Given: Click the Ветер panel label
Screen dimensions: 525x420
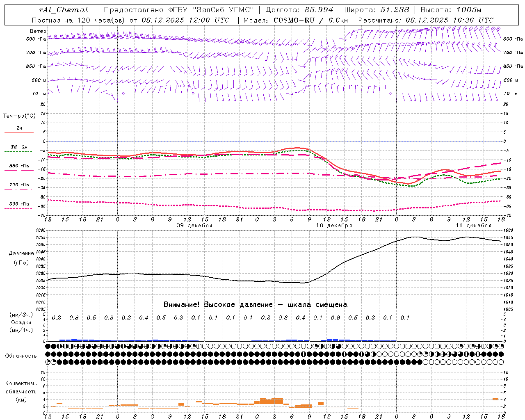Looking at the screenshot, I should 38,31.
